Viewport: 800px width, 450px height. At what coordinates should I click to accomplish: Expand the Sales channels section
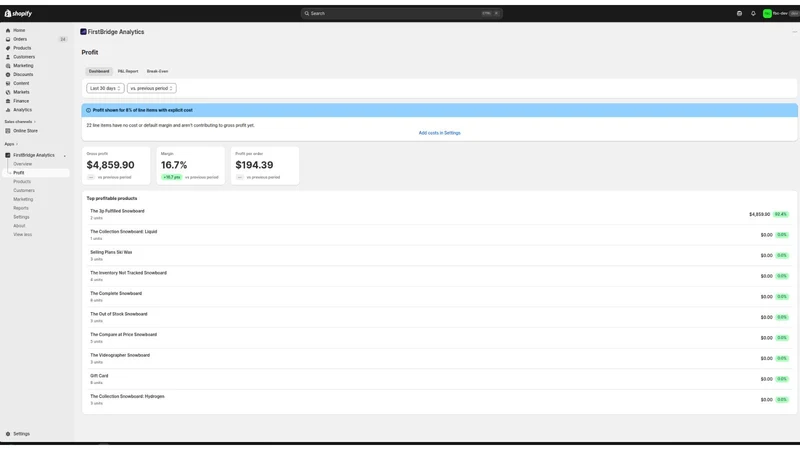pyautogui.click(x=20, y=122)
